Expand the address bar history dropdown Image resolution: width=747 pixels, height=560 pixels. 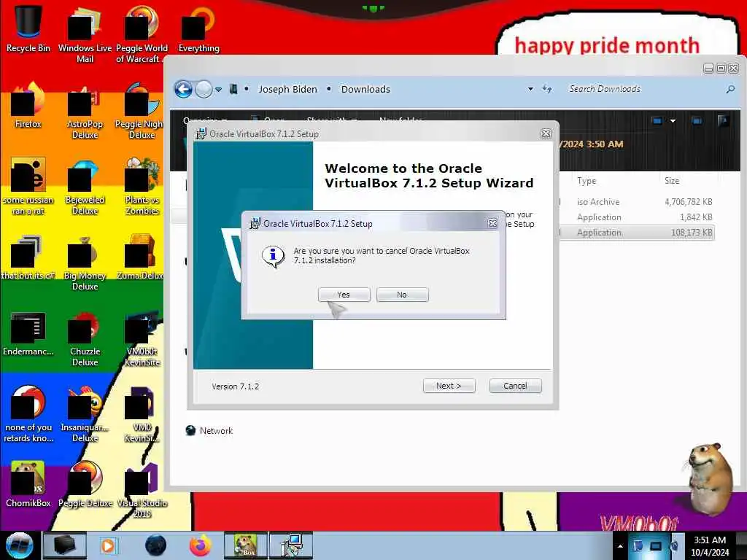[x=530, y=89]
